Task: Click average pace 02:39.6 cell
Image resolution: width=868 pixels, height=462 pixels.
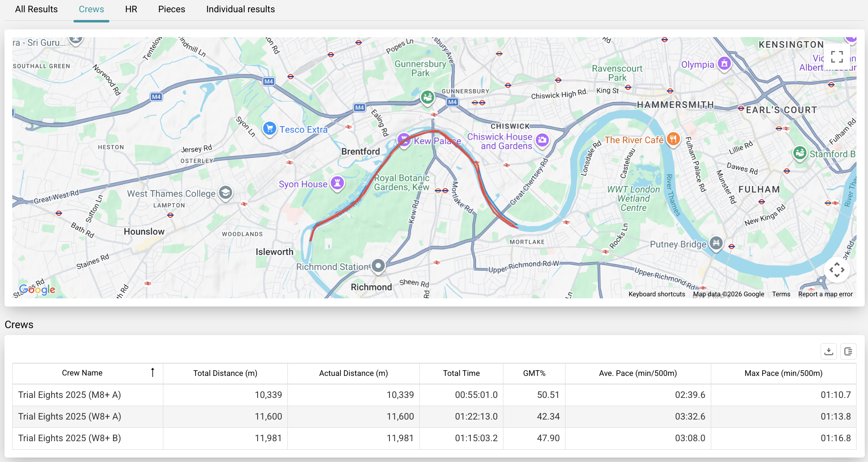Action: coord(638,395)
